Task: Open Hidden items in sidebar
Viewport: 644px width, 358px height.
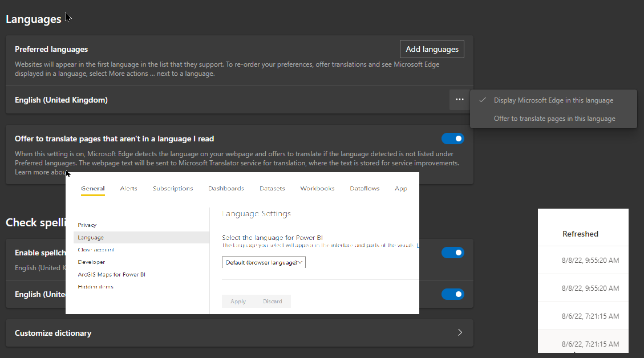Action: coord(95,287)
